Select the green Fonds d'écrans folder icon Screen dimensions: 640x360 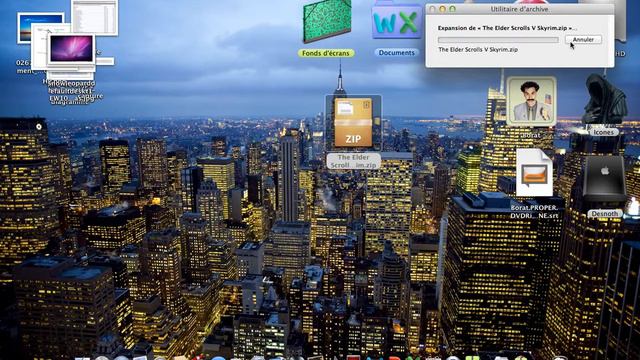point(327,22)
